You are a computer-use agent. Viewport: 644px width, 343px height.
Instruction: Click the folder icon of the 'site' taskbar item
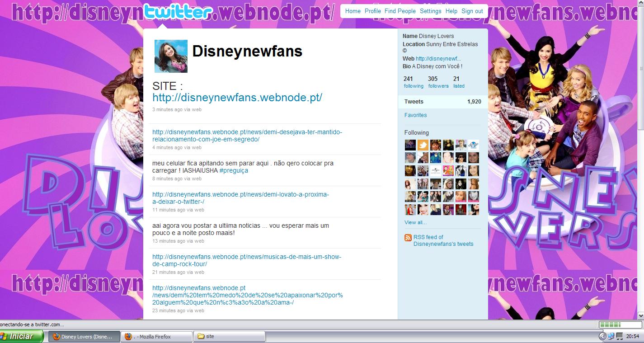[201, 337]
